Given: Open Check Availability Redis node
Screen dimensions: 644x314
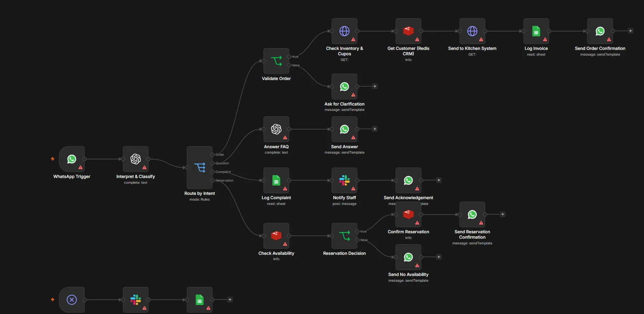Looking at the screenshot, I should pos(276,236).
